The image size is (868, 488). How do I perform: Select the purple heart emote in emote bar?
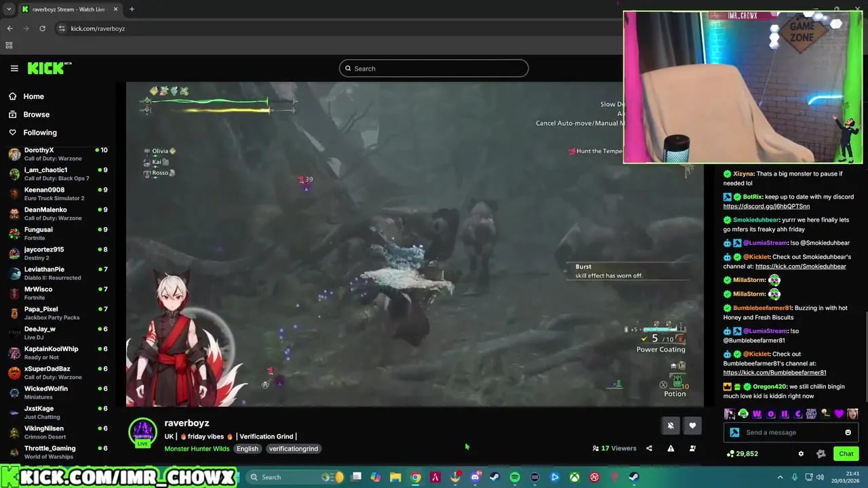pos(839,414)
